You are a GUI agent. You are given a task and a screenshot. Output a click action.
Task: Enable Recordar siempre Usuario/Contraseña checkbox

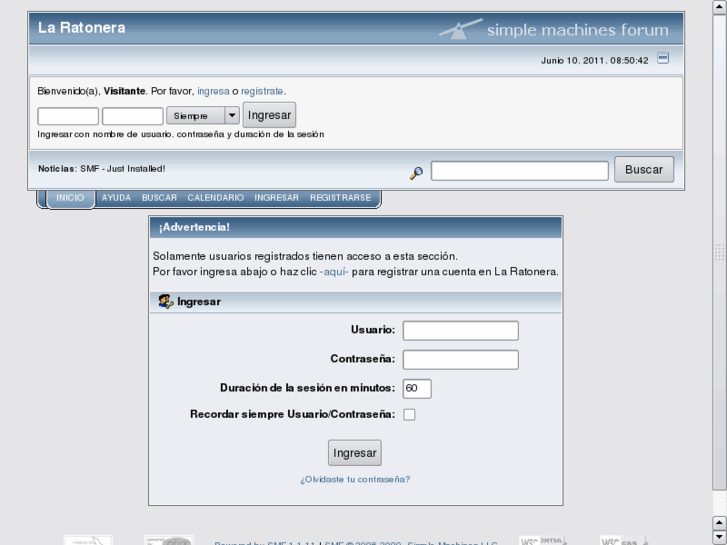point(409,415)
